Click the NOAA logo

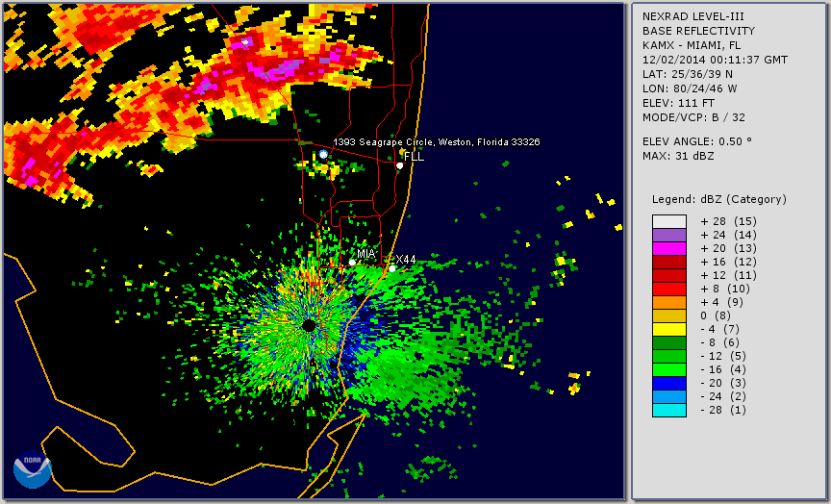33,469
